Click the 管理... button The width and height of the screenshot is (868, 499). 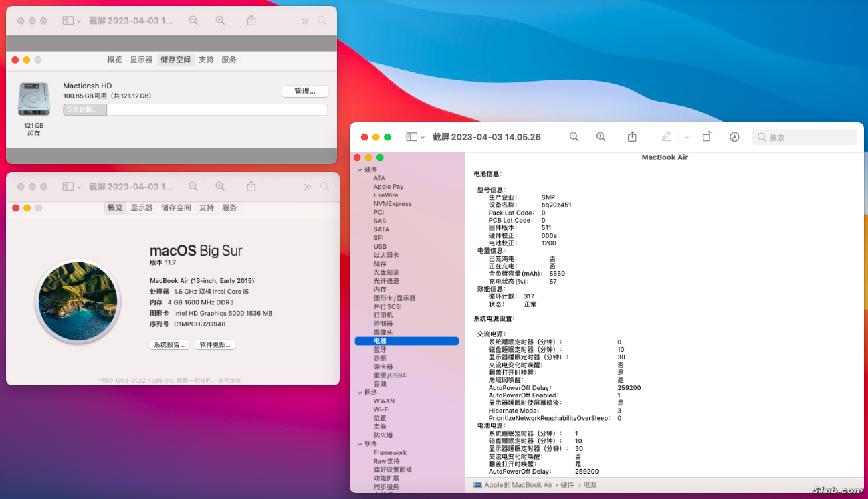[x=304, y=91]
